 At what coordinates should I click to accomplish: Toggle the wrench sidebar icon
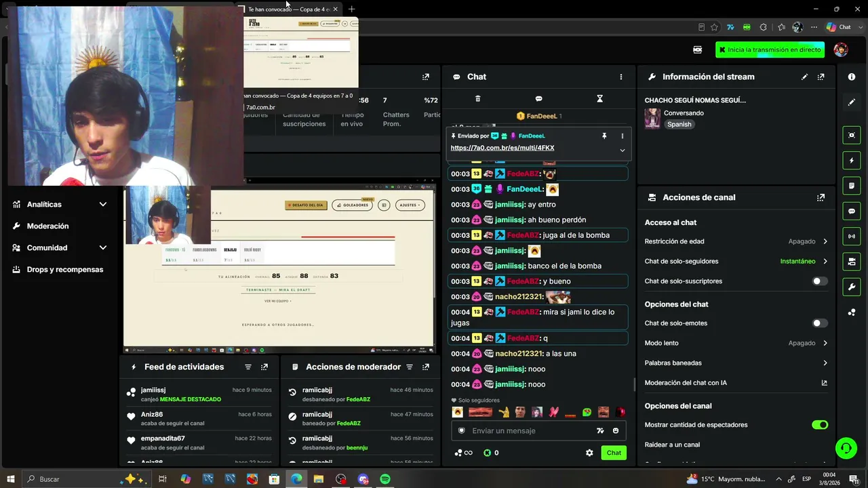852,287
